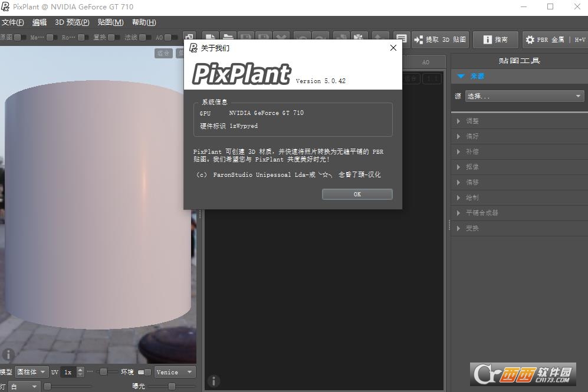Screen dimensions: 588x392
Task: Click the UV stepper arrows
Action: [x=80, y=372]
